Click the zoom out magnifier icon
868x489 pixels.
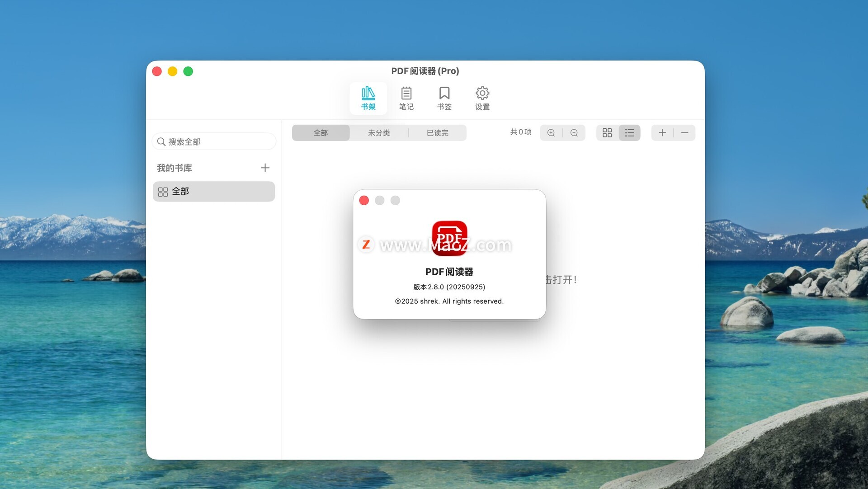[574, 133]
